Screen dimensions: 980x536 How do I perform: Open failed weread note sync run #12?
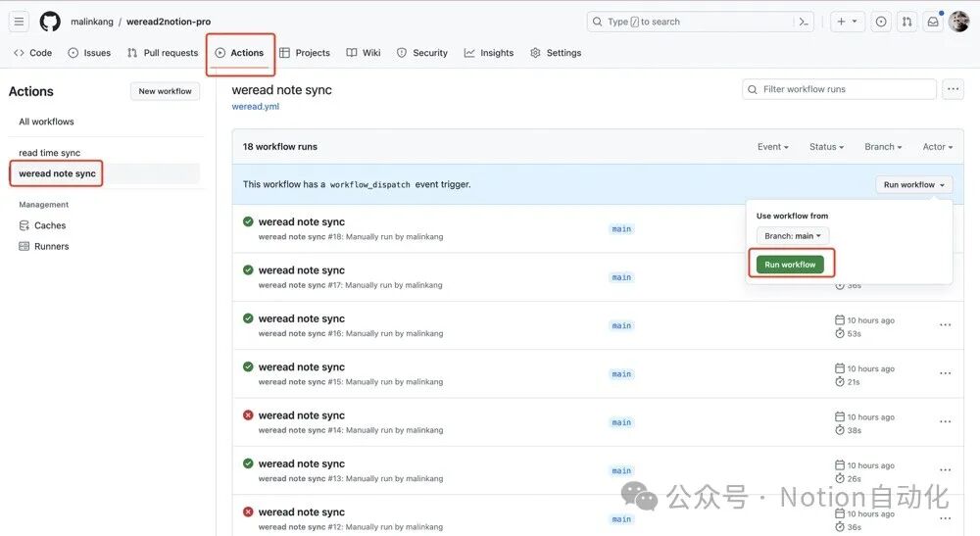pos(301,512)
